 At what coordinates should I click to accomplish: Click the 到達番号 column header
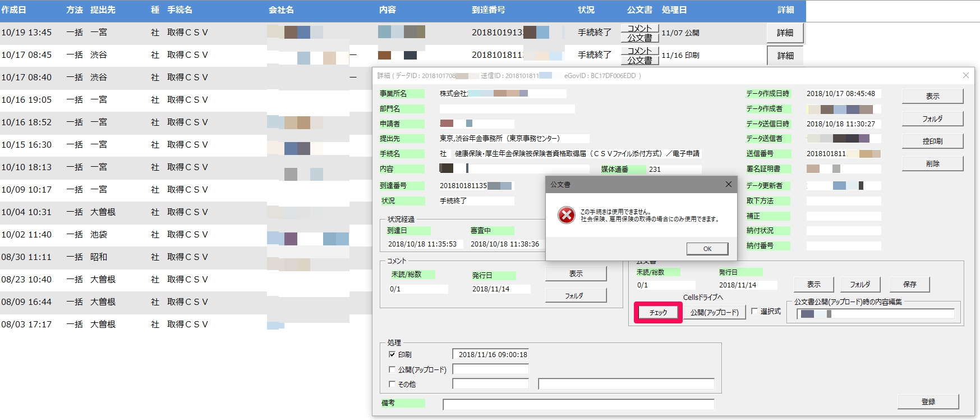pyautogui.click(x=488, y=10)
